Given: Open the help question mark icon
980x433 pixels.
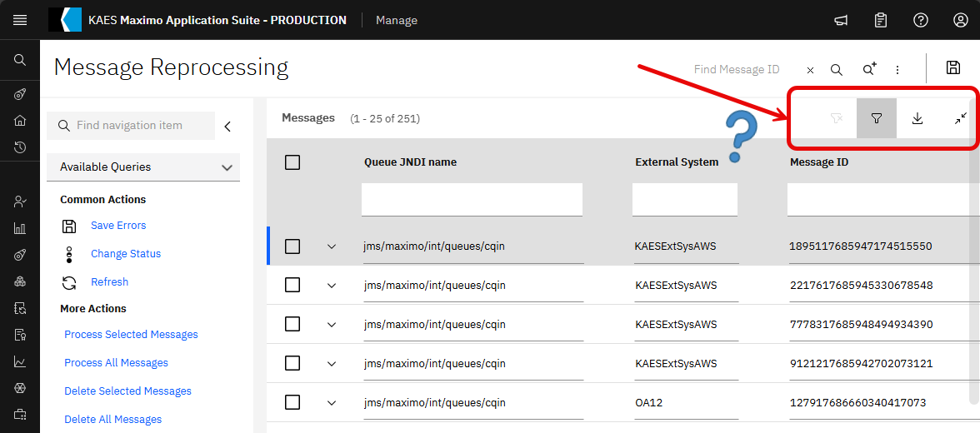Looking at the screenshot, I should (921, 20).
